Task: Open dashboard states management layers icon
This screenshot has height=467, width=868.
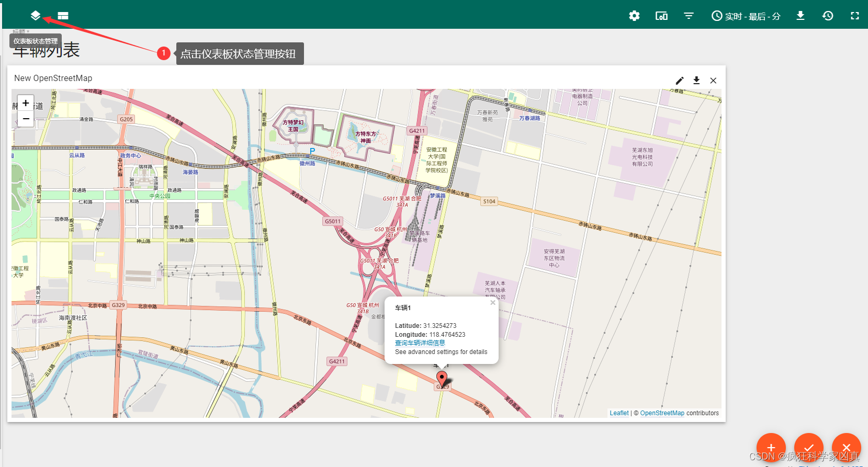Action: (x=35, y=16)
